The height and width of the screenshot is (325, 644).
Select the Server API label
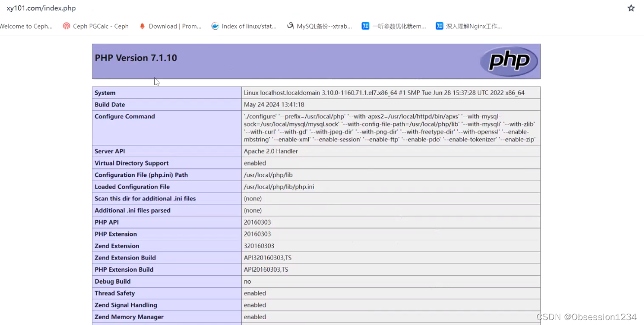pyautogui.click(x=109, y=151)
